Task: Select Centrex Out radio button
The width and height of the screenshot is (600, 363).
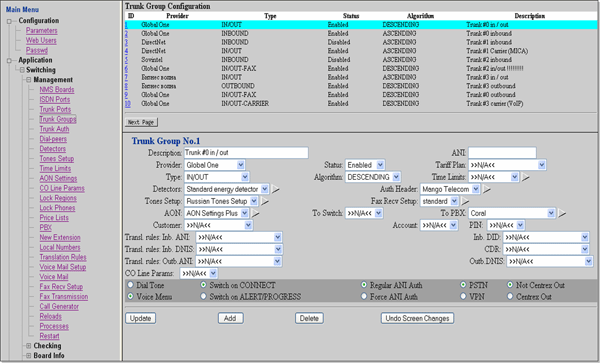Action: coord(510,296)
